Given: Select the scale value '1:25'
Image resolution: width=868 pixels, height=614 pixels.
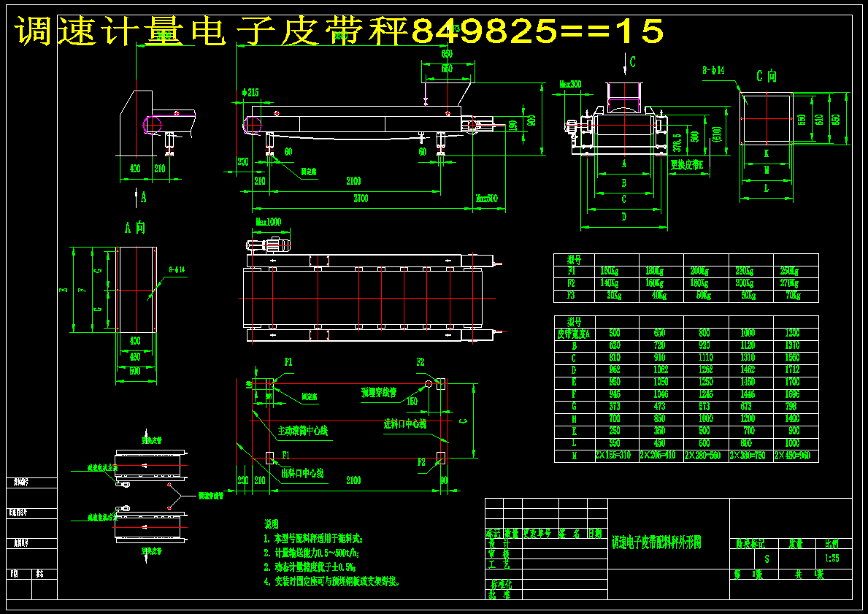Looking at the screenshot, I should point(832,558).
